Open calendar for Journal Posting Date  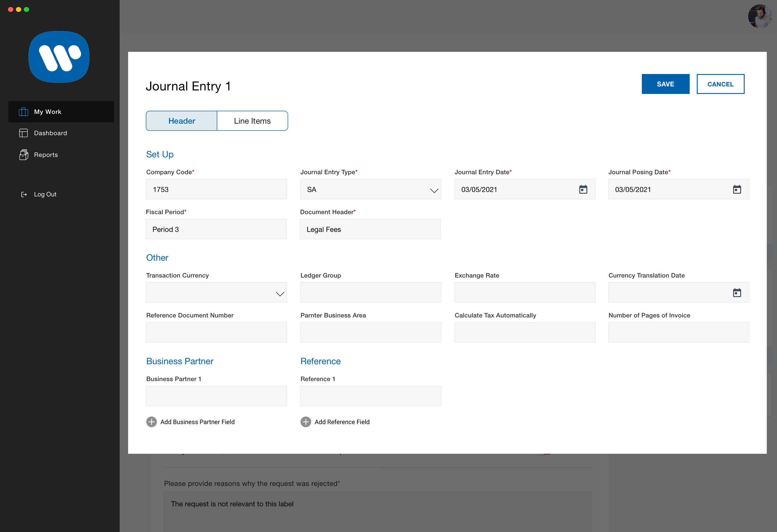point(737,190)
